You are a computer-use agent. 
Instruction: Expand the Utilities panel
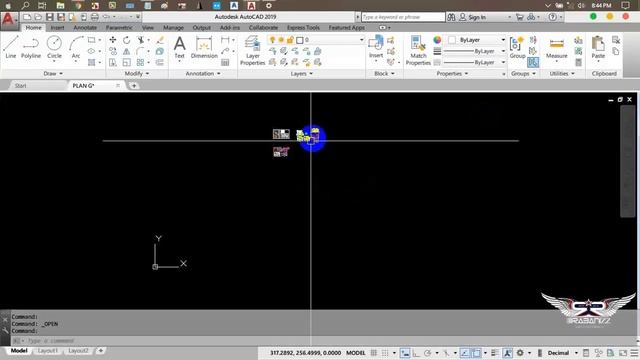coord(562,73)
